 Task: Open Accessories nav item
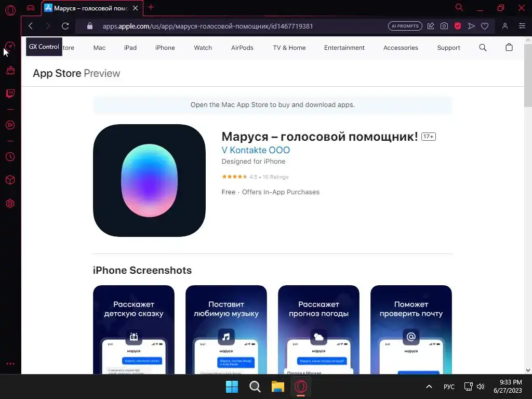click(401, 48)
